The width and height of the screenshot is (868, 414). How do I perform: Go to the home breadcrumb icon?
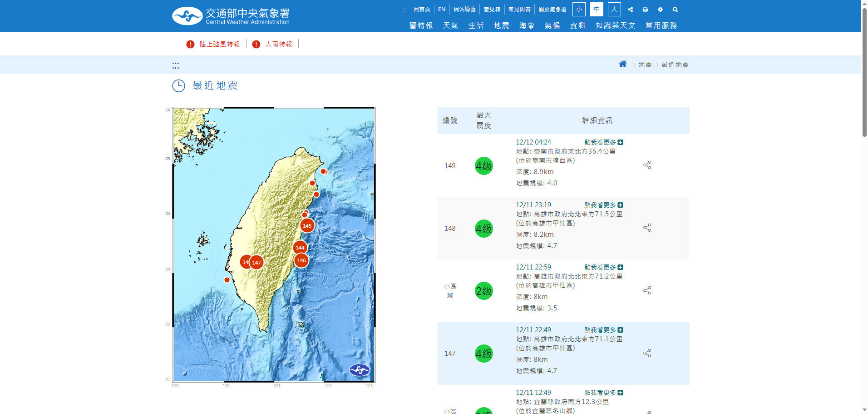623,64
